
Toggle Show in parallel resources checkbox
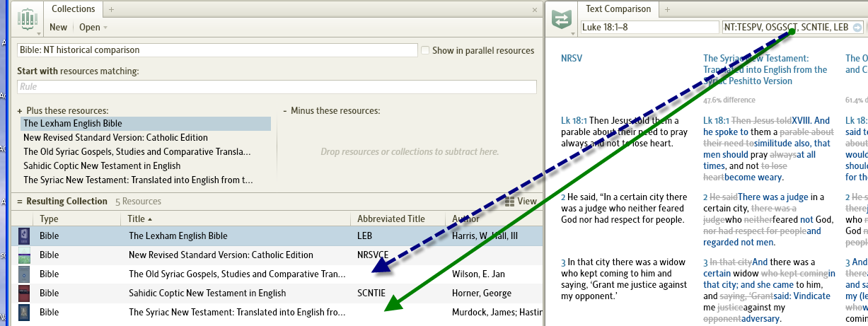pyautogui.click(x=425, y=50)
